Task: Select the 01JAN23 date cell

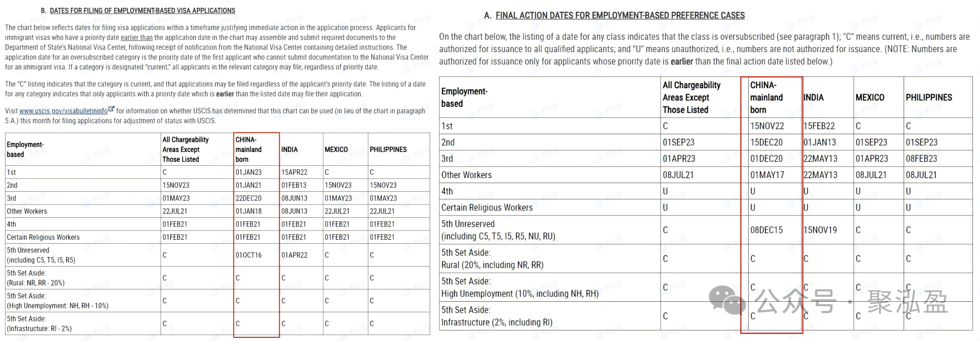Action: tap(249, 172)
